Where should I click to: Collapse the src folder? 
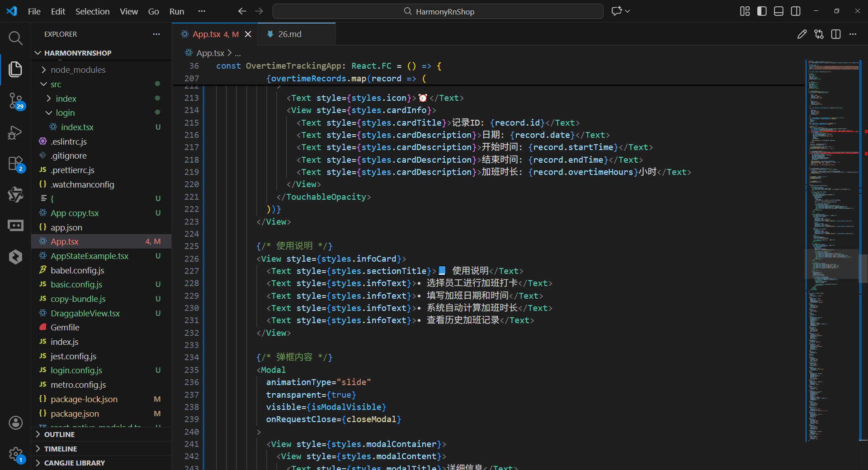[101, 84]
